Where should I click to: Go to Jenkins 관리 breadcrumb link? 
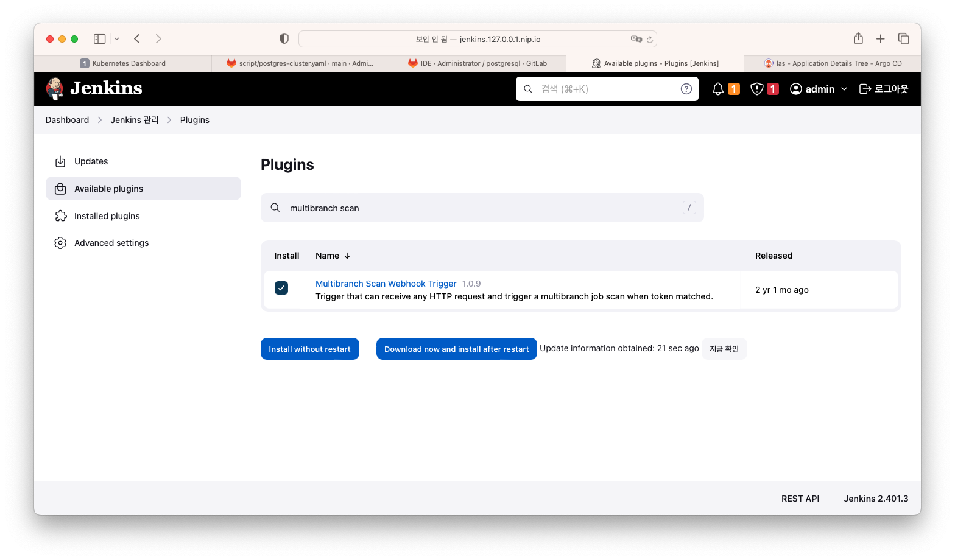coord(135,120)
